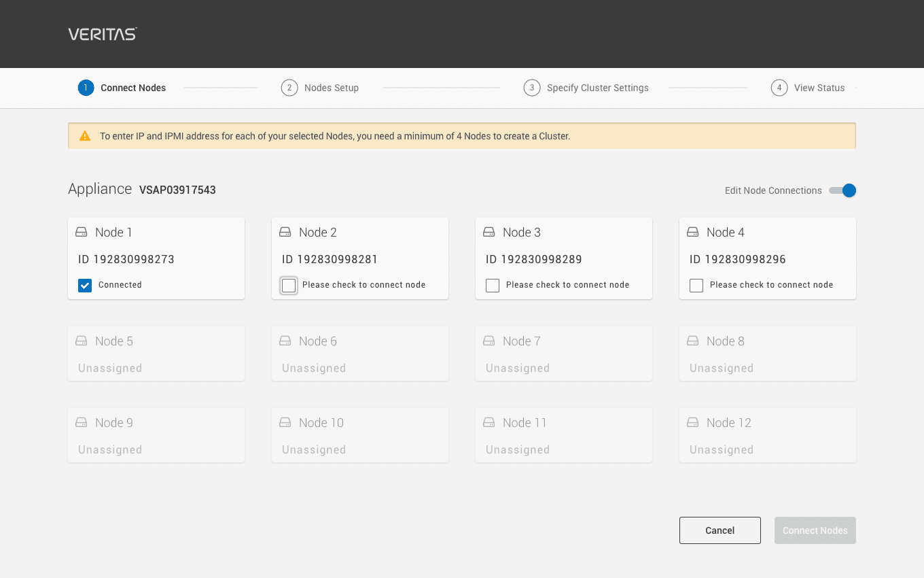This screenshot has width=924, height=578.
Task: Click the Node 5 drive icon
Action: (x=82, y=341)
